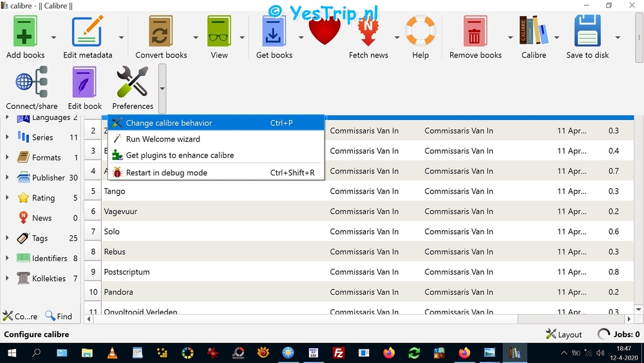Choose Restart in debug mode
Viewport: 644px width, 363px height.
[166, 173]
